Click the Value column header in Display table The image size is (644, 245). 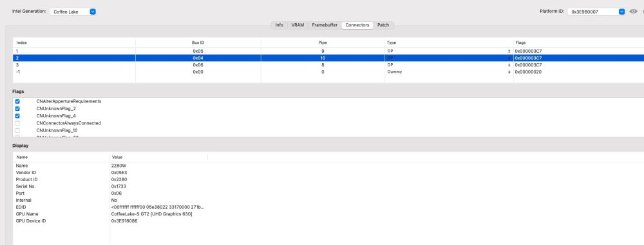tap(117, 157)
